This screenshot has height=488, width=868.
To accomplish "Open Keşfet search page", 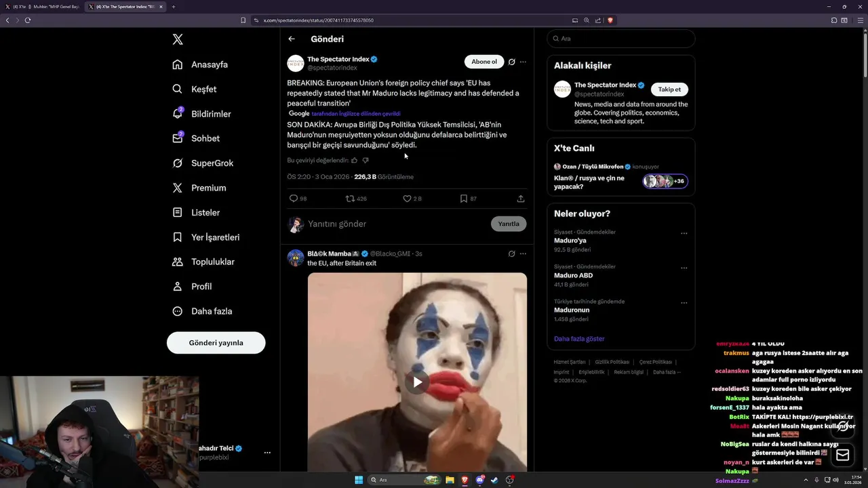I will pos(195,89).
